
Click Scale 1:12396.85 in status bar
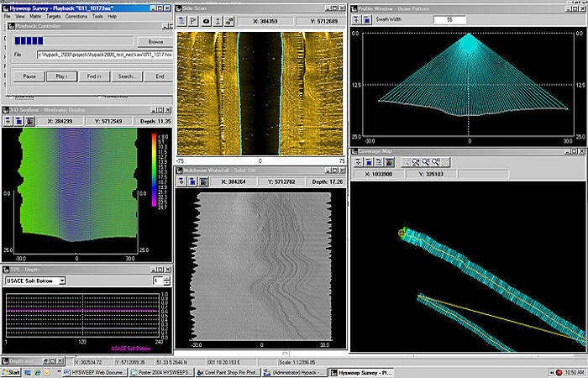coord(297,362)
